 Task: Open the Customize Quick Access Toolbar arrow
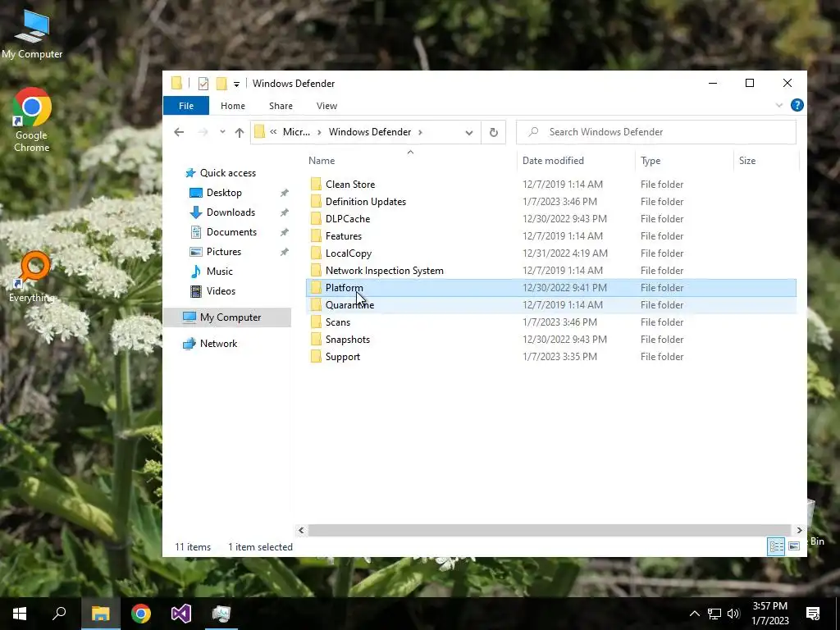pyautogui.click(x=236, y=84)
